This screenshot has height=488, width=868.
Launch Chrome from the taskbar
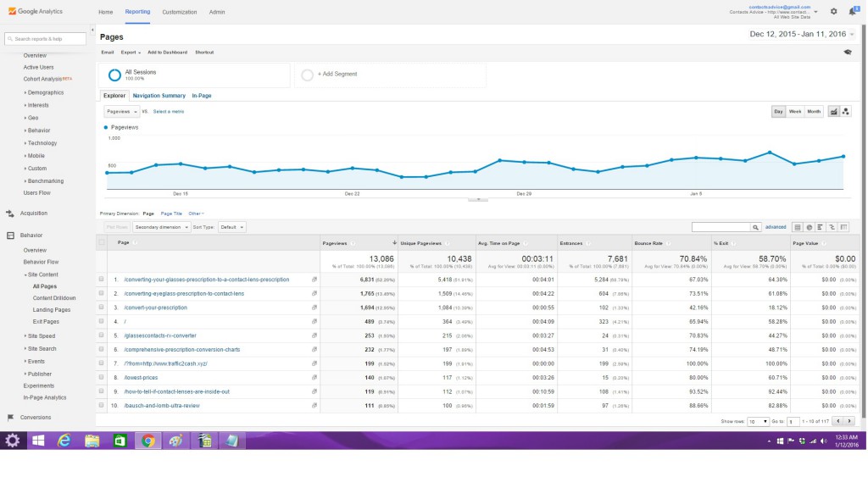click(x=148, y=441)
